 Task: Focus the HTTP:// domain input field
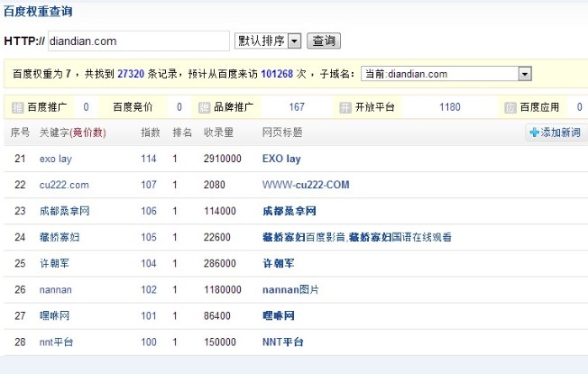139,41
